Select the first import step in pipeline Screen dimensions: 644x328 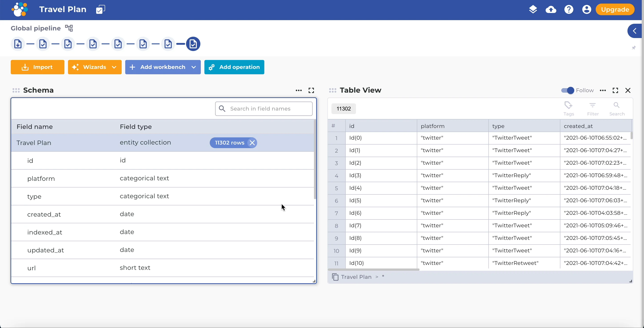[18, 44]
